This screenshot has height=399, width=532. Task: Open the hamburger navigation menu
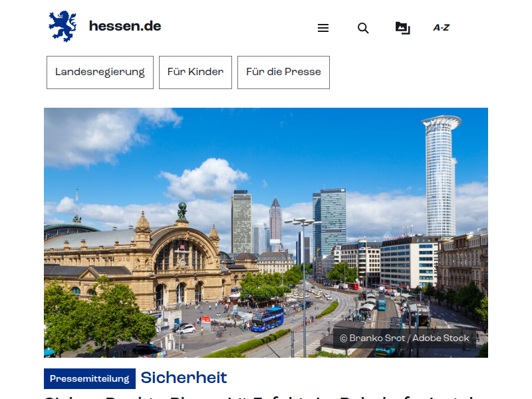[x=323, y=28]
